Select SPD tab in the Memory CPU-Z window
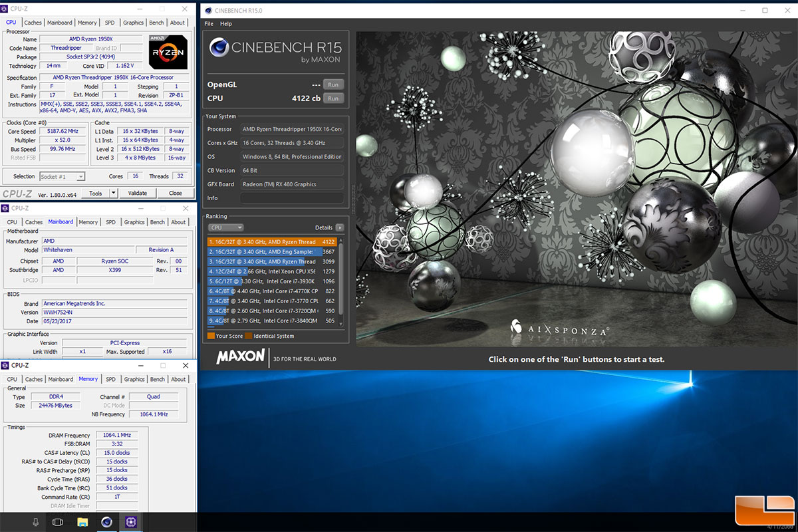798x532 pixels. (x=110, y=379)
